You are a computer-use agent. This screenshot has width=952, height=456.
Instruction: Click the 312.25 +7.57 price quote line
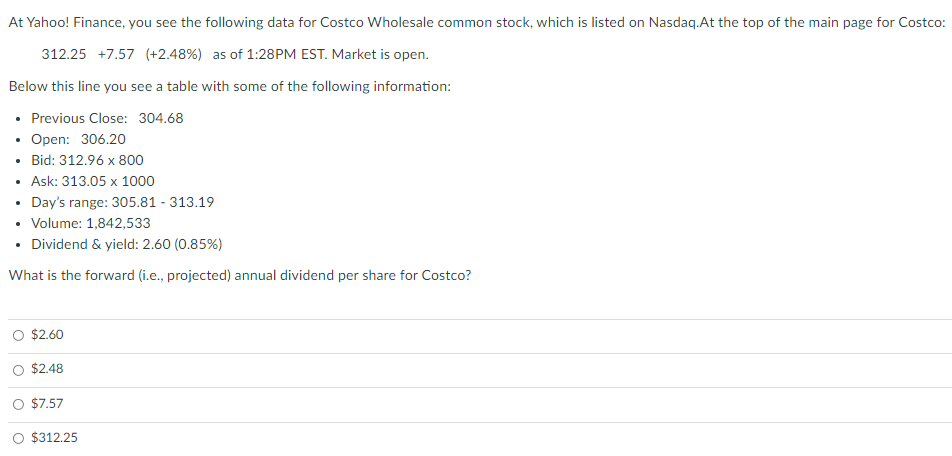(235, 55)
